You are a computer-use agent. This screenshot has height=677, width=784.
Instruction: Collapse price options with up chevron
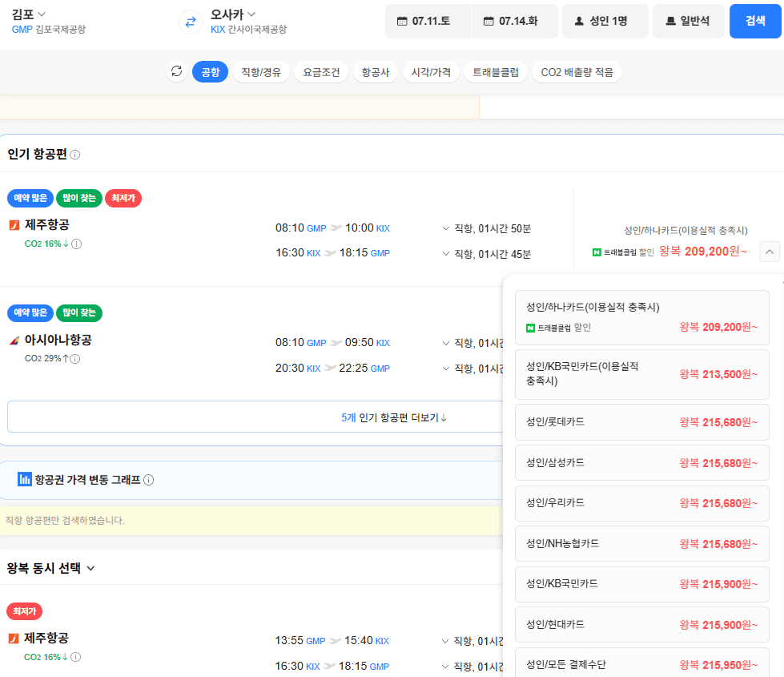(x=770, y=252)
